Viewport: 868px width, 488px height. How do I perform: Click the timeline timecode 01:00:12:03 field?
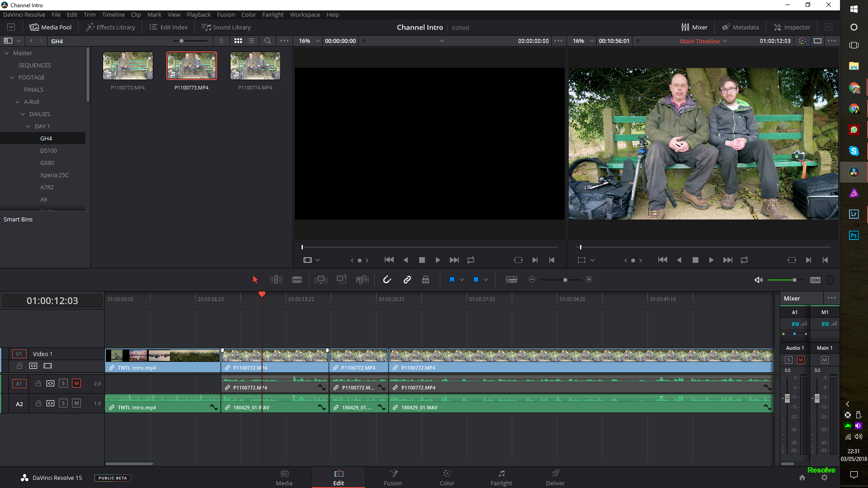pyautogui.click(x=52, y=300)
